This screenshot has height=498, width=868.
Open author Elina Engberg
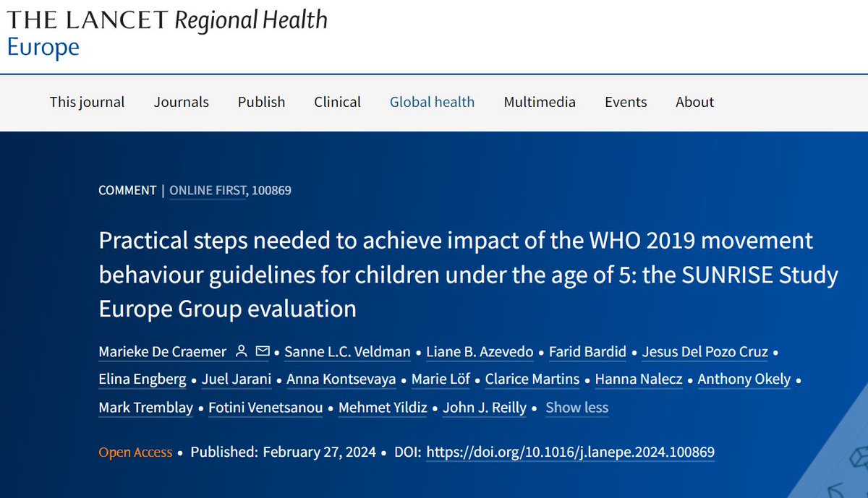click(142, 379)
